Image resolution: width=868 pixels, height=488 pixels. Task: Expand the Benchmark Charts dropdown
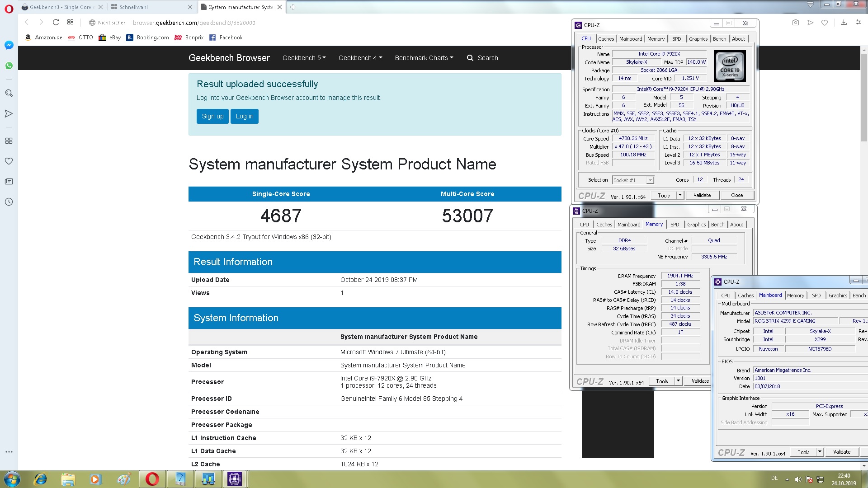pos(424,58)
